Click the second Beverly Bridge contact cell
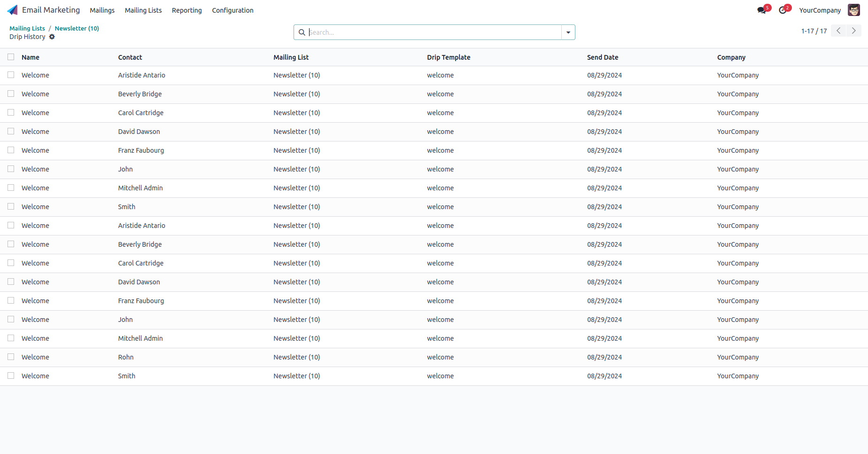 [x=140, y=244]
